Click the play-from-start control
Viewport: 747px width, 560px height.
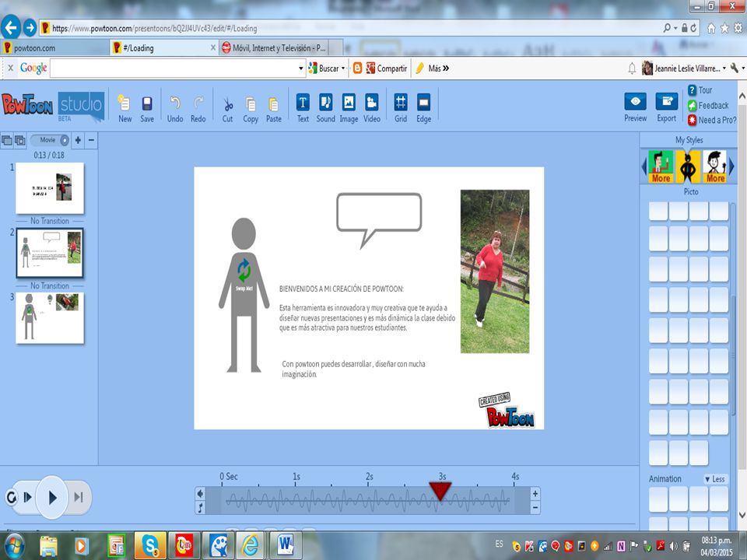click(28, 498)
